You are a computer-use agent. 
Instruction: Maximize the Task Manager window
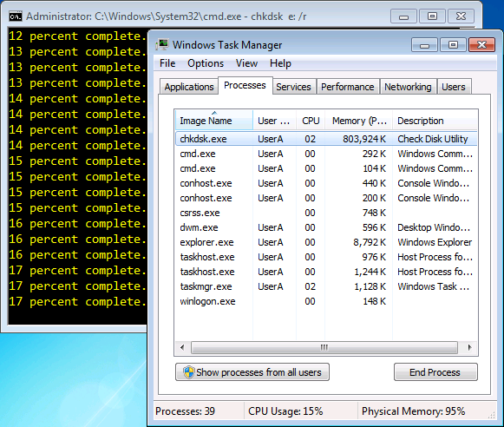click(453, 45)
